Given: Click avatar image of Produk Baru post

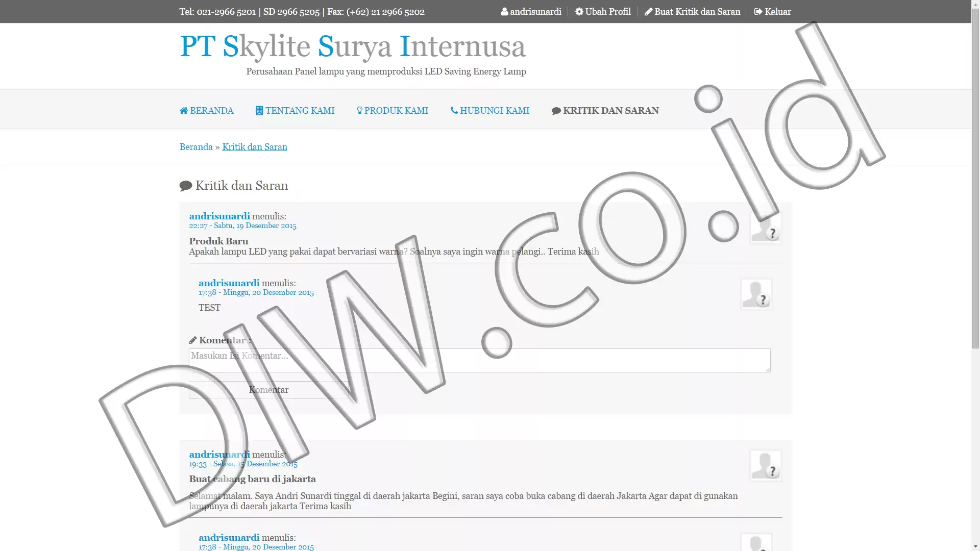Looking at the screenshot, I should [765, 228].
